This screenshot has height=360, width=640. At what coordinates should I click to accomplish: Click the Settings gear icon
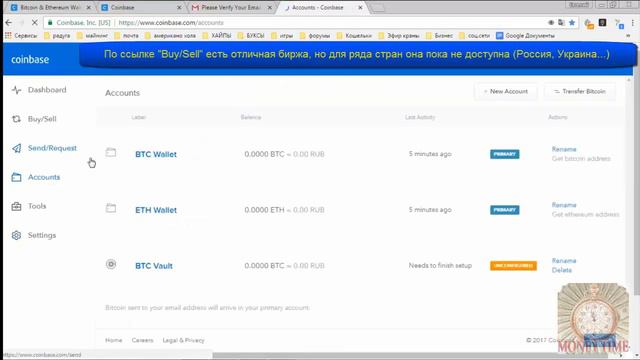coord(16,235)
